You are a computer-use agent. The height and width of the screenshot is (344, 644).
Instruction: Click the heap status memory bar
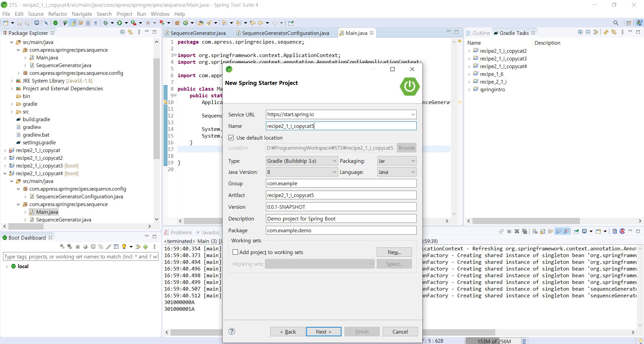click(x=494, y=341)
